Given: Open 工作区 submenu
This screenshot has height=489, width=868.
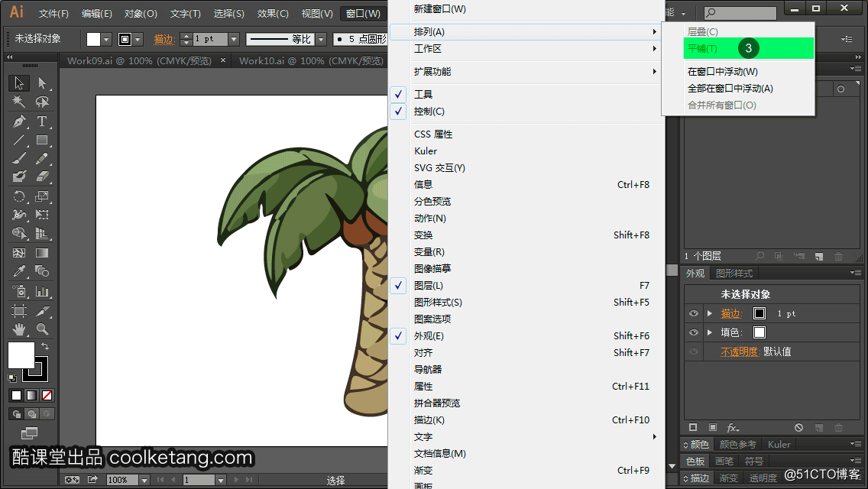Looking at the screenshot, I should pyautogui.click(x=527, y=49).
